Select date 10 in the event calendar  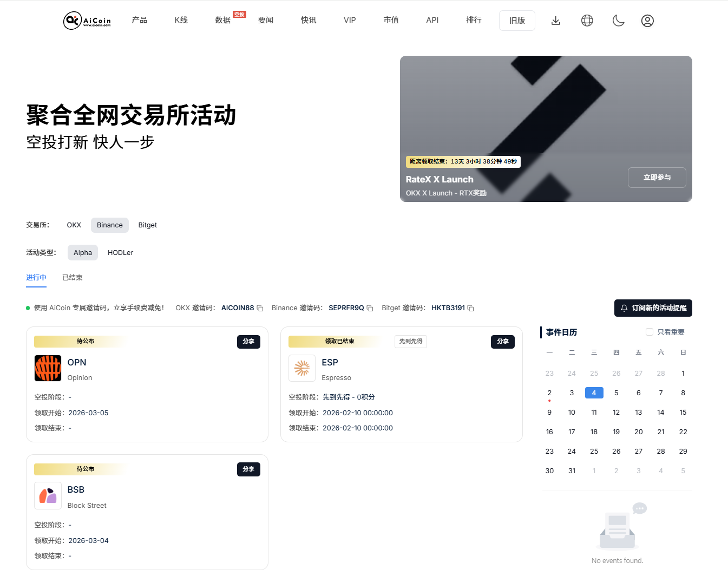point(572,412)
